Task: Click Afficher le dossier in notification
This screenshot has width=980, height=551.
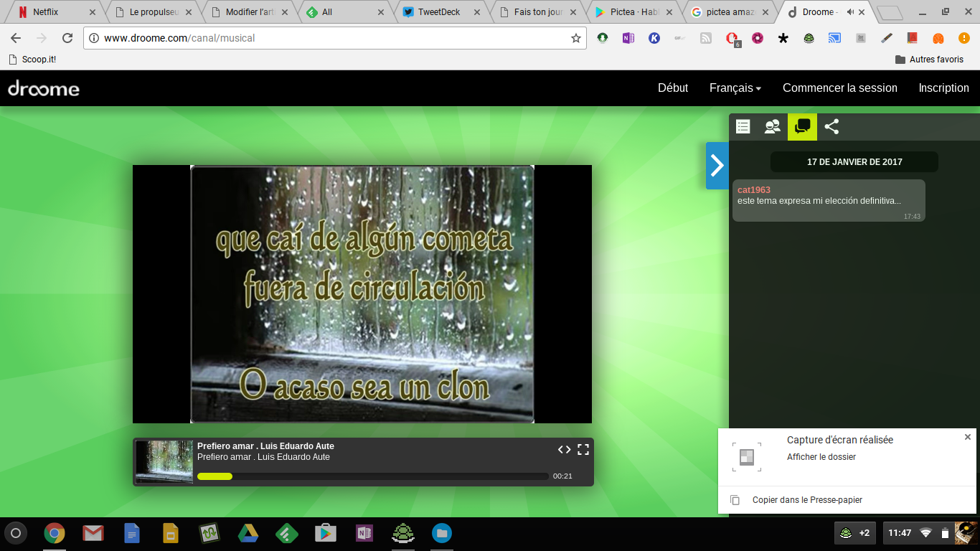Action: point(821,457)
